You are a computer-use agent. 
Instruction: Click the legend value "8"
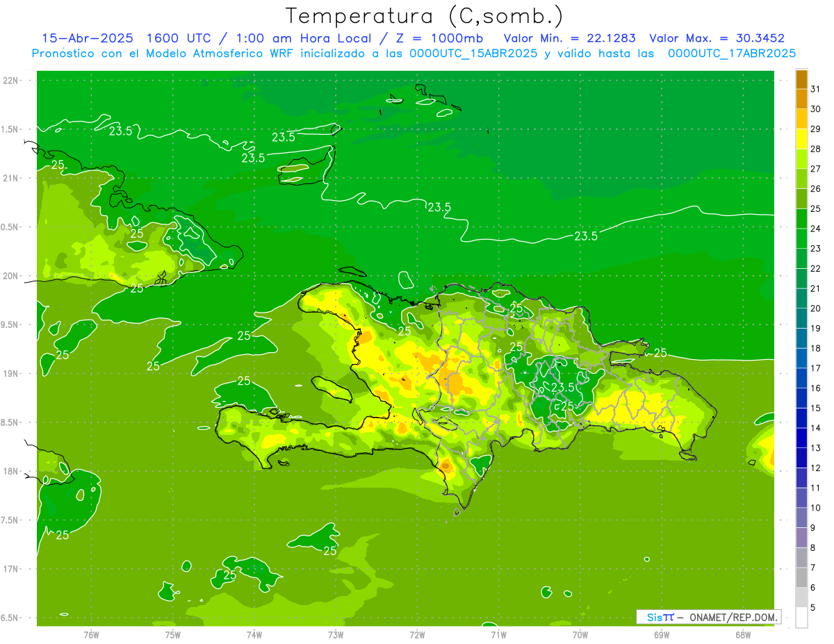coord(813,548)
